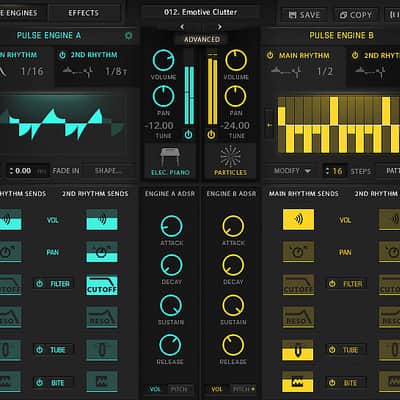Select Engine A 2nd rhythm Reso send
Viewport: 400px width, 400px height.
tap(102, 317)
